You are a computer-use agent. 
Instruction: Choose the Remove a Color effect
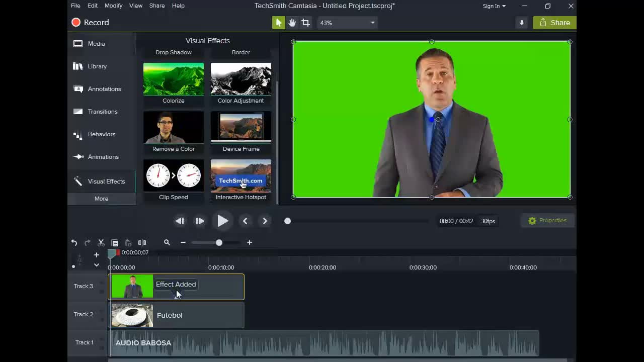(174, 127)
